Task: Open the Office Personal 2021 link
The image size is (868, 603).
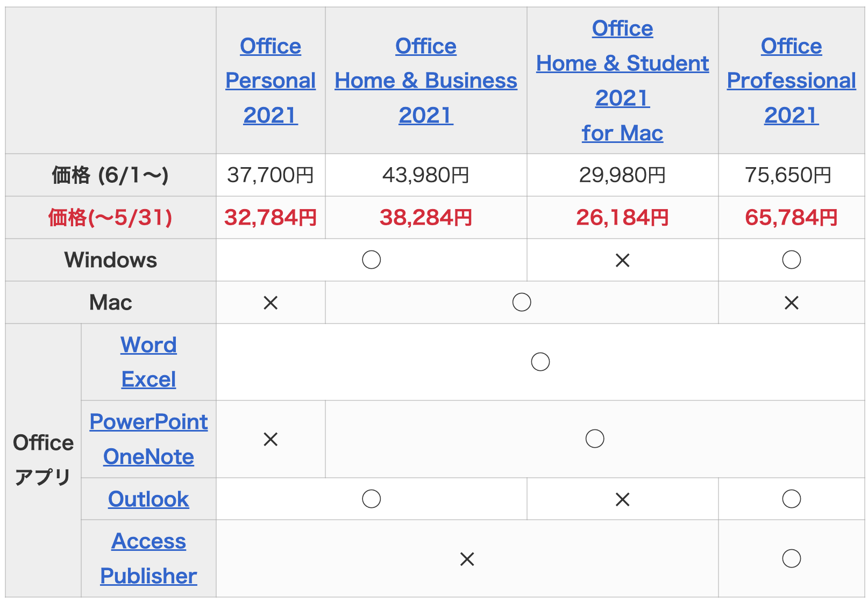Action: tap(271, 81)
